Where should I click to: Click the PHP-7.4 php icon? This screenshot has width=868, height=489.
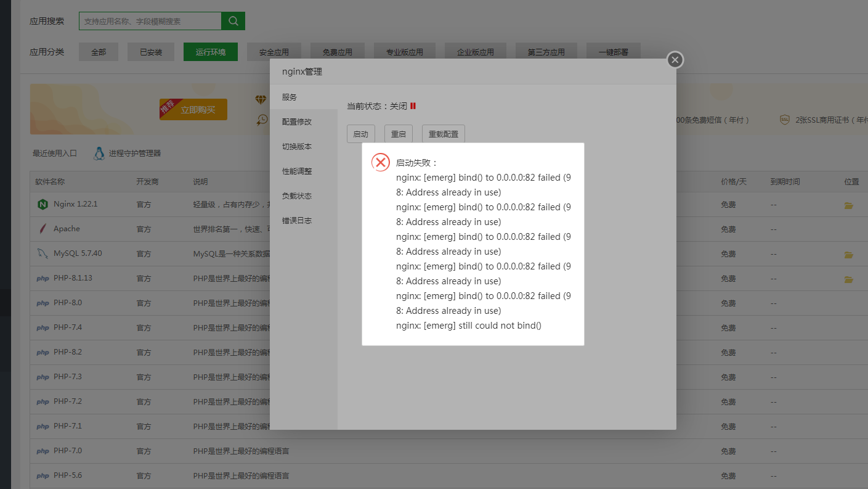pyautogui.click(x=43, y=328)
